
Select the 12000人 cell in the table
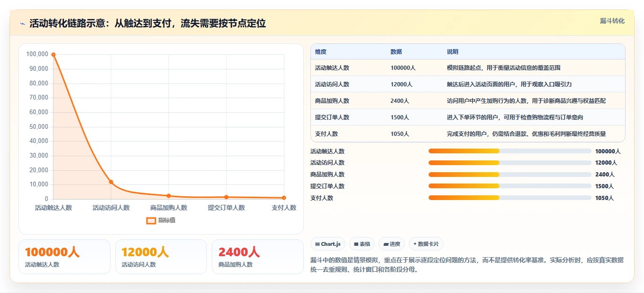(x=402, y=84)
